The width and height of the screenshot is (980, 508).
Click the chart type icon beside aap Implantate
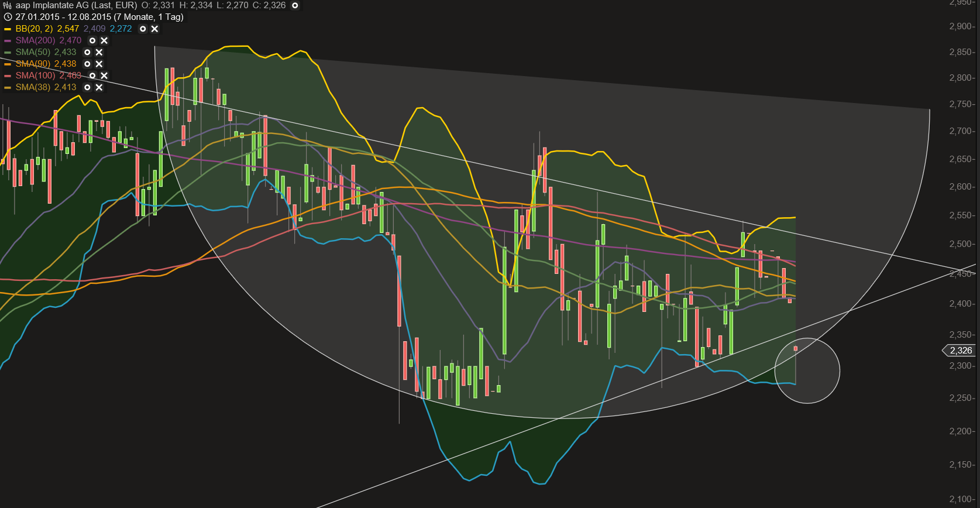8,5
